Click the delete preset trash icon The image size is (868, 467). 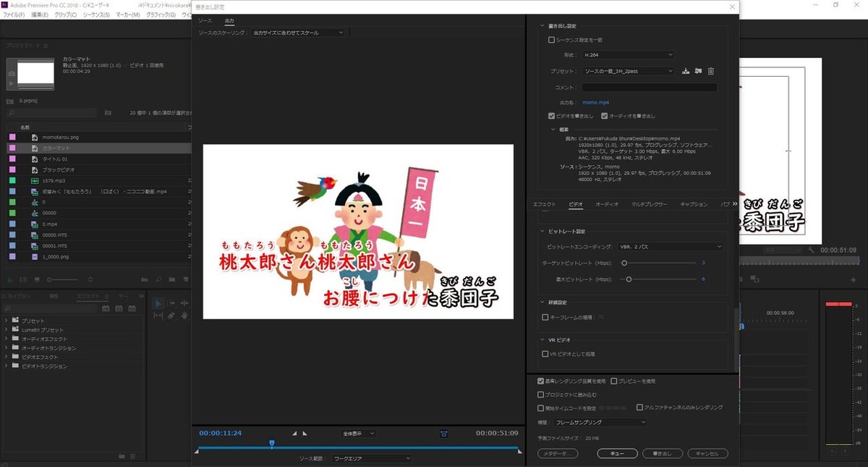point(711,71)
